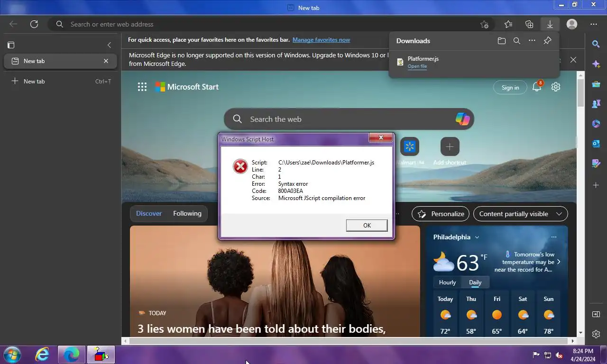Open the Windows Start orb
The width and height of the screenshot is (607, 364).
point(12,355)
